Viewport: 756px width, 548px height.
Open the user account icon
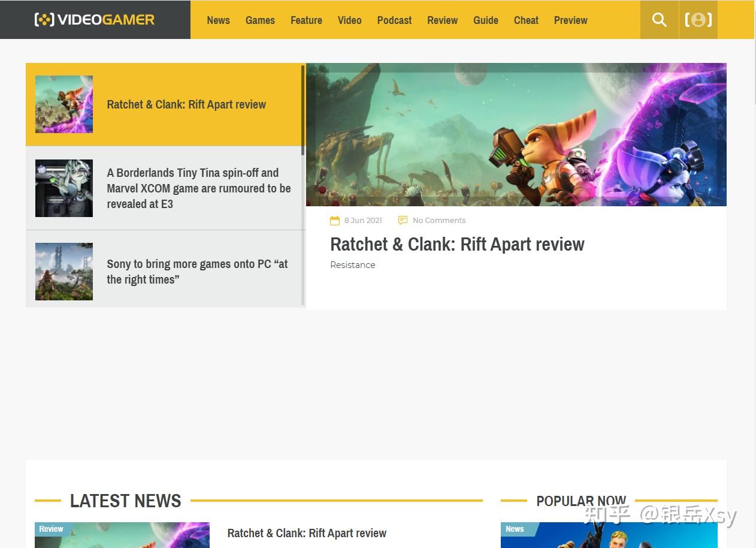tap(698, 20)
